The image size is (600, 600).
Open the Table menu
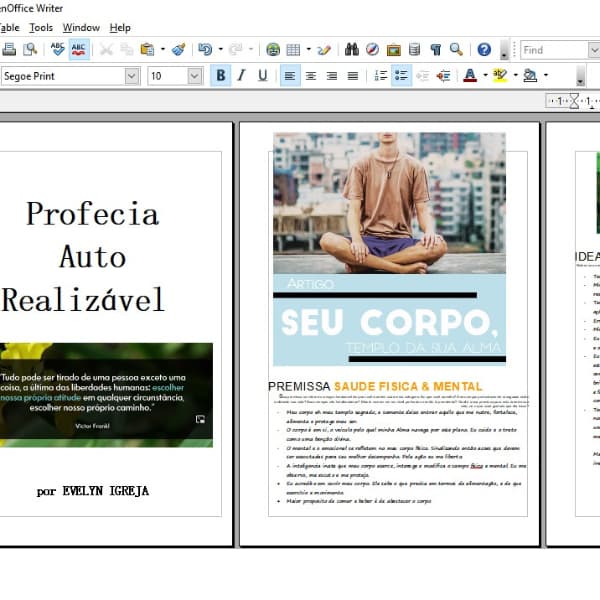click(x=9, y=28)
